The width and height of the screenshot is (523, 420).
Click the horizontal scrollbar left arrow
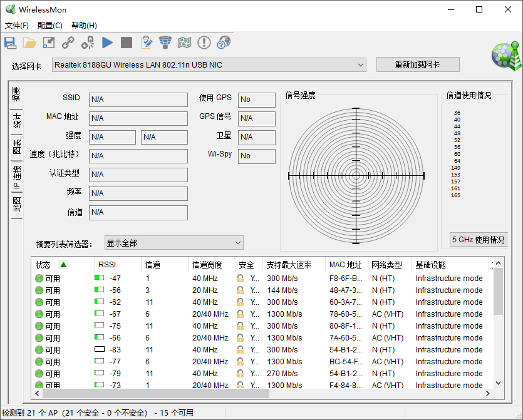tap(37, 393)
